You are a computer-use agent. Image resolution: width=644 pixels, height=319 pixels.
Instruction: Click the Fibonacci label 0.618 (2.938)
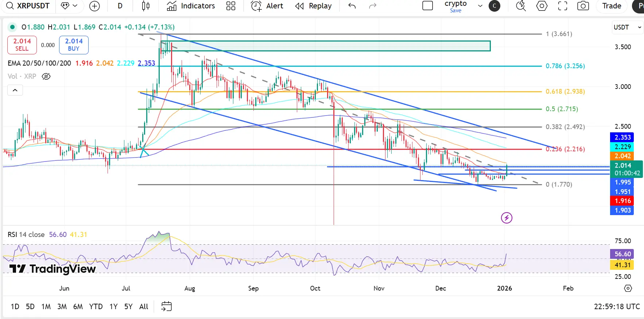[x=565, y=92]
